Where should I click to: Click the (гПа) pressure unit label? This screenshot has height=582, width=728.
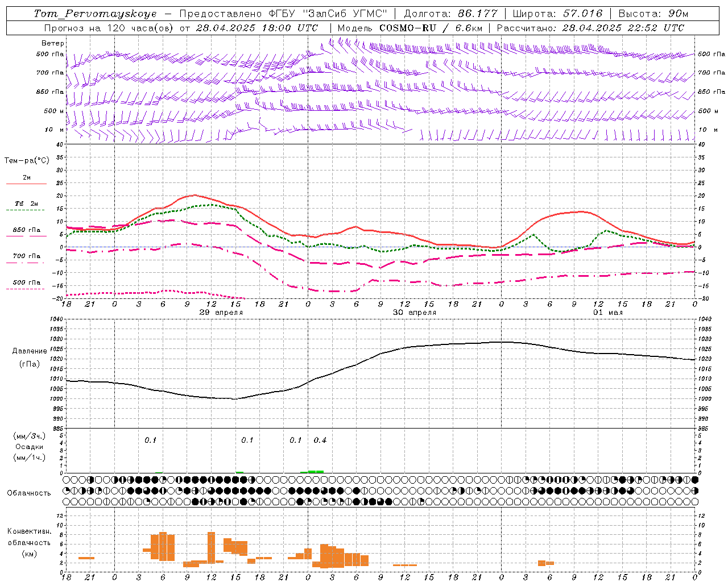click(x=30, y=364)
